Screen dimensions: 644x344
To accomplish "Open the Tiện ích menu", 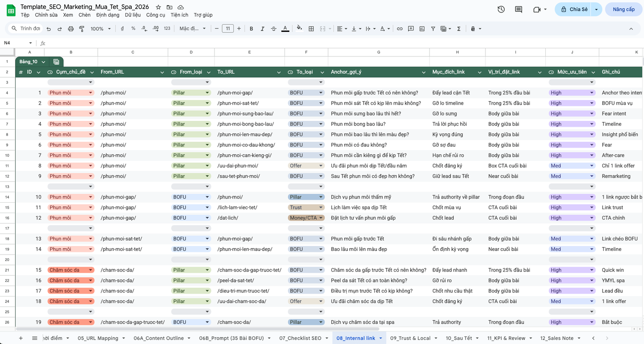I will pyautogui.click(x=180, y=15).
